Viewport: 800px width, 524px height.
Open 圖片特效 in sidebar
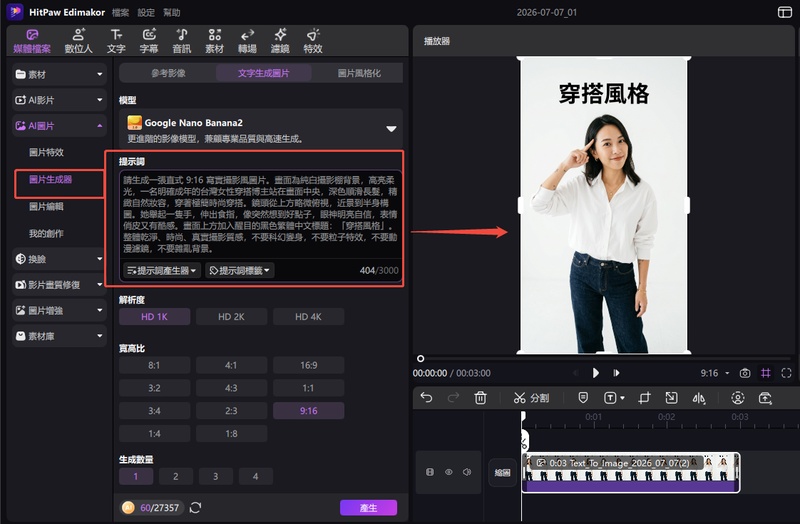pyautogui.click(x=46, y=152)
